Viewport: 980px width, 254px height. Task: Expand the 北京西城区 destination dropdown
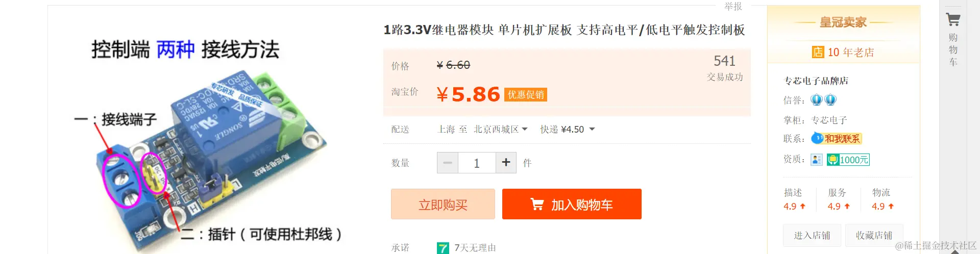[501, 130]
